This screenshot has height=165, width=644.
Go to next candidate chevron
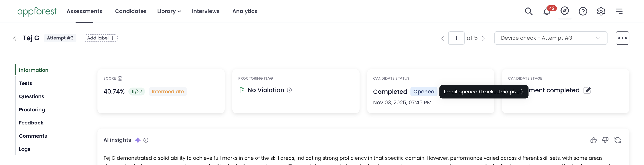click(x=483, y=38)
